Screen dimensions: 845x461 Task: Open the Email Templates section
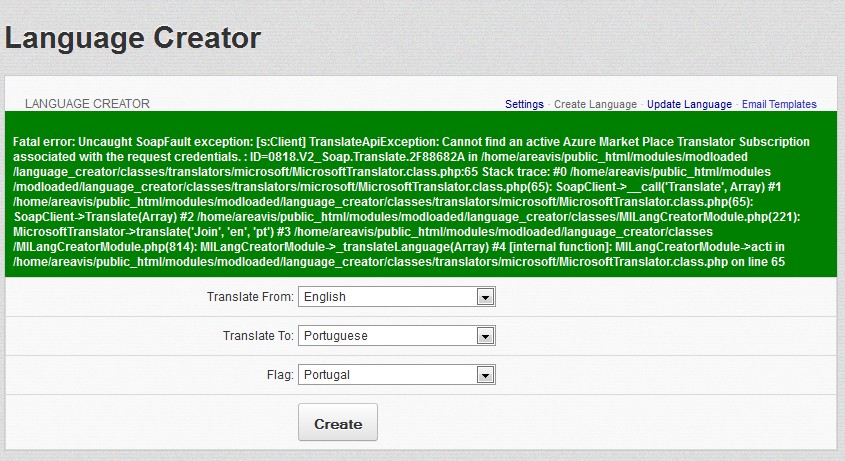point(779,104)
